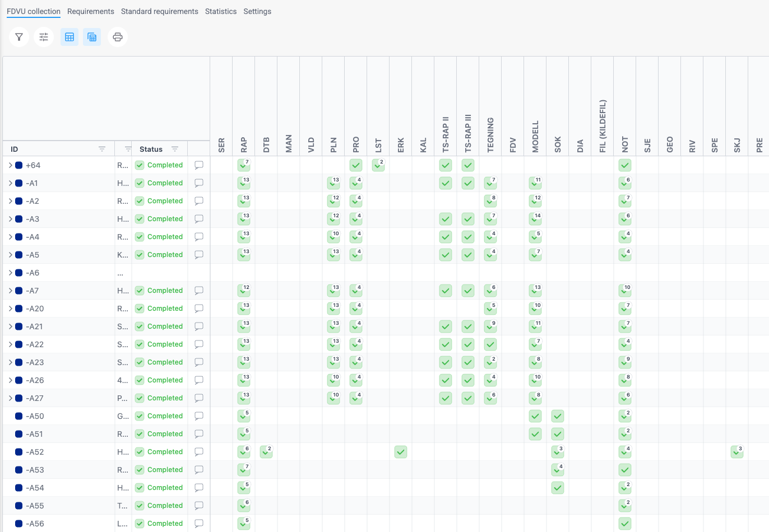The image size is (769, 532).
Task: Click Completed status for row -A21
Action: (x=159, y=326)
